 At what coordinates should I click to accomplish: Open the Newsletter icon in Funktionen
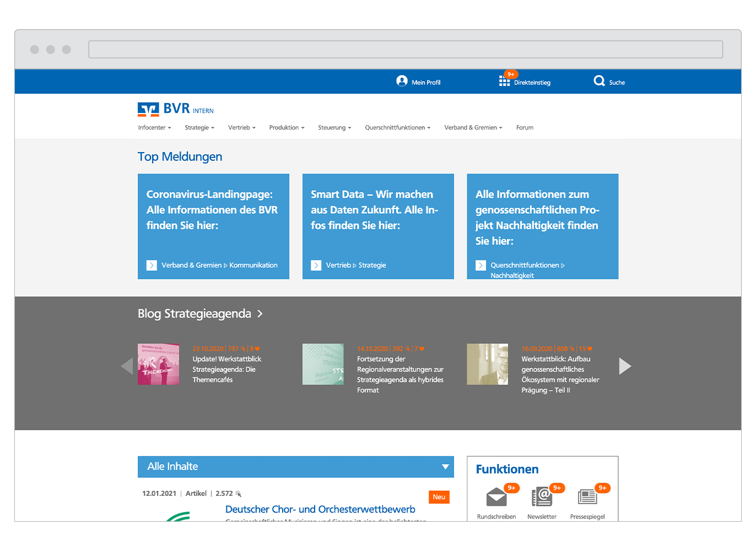click(542, 498)
